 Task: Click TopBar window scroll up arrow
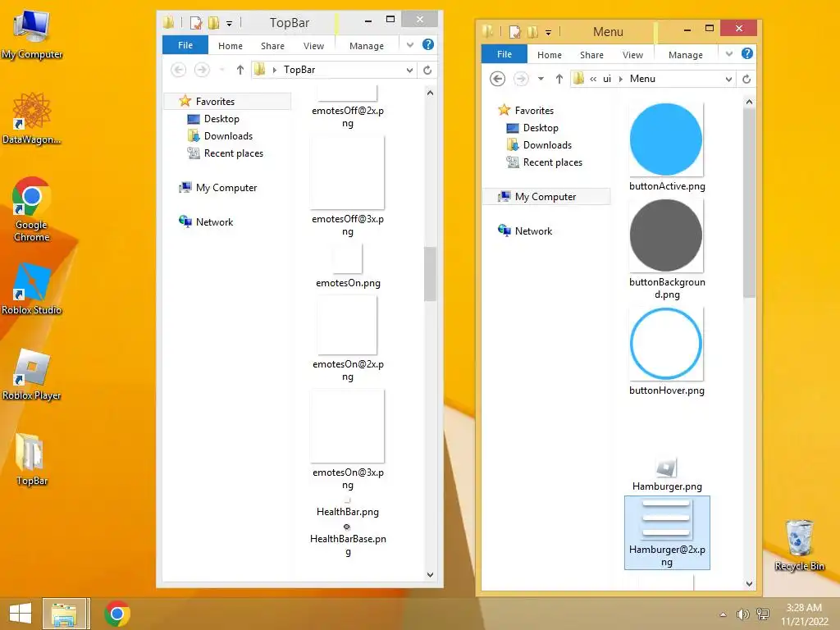430,94
